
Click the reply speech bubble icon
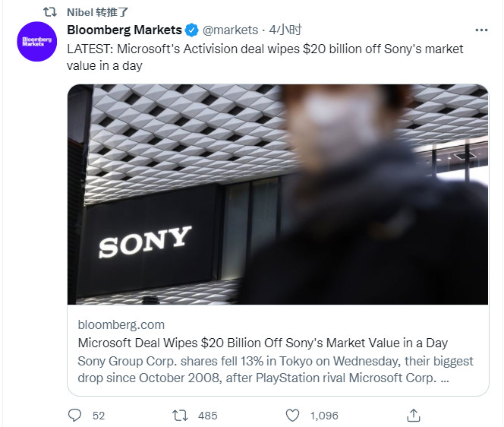(x=74, y=415)
